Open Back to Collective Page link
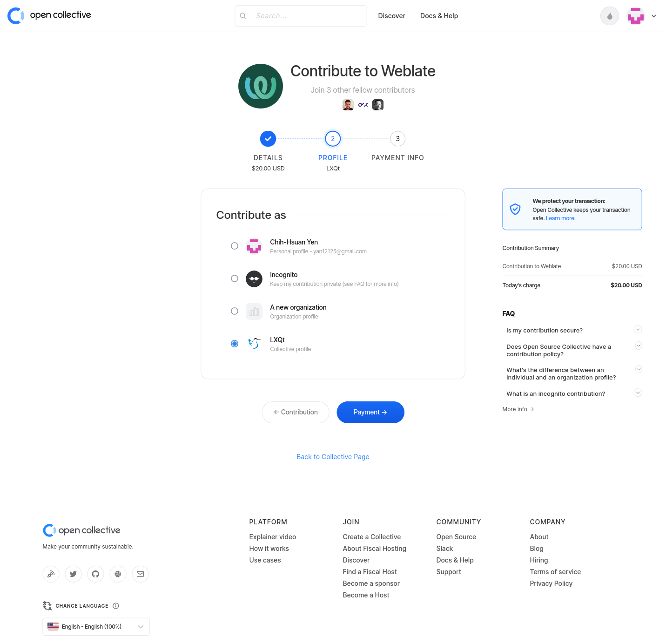The height and width of the screenshot is (644, 666). click(333, 457)
